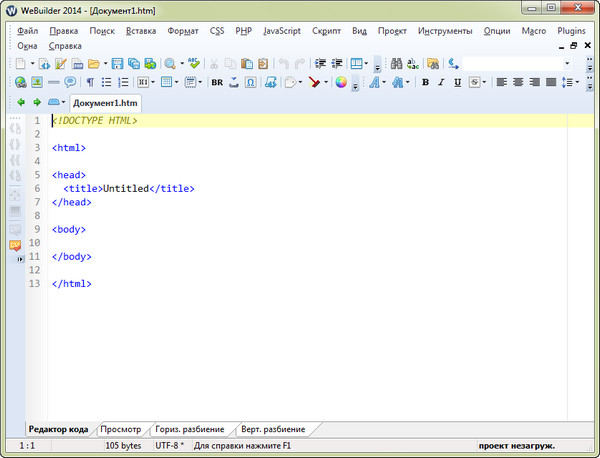600x458 pixels.
Task: Click the Insert special character Omega icon
Action: [251, 82]
